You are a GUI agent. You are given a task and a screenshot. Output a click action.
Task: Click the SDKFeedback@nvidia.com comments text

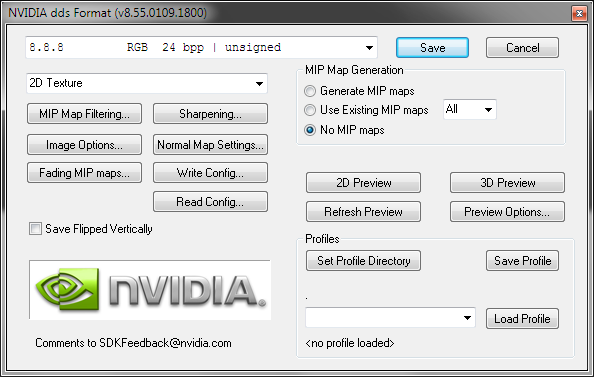point(133,343)
